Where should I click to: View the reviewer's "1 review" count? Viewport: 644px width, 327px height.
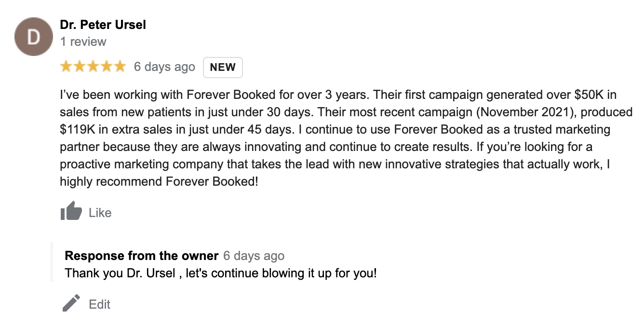coord(83,41)
